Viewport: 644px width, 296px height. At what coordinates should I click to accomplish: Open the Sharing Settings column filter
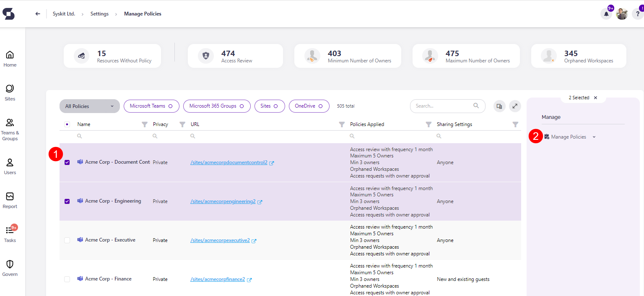515,124
